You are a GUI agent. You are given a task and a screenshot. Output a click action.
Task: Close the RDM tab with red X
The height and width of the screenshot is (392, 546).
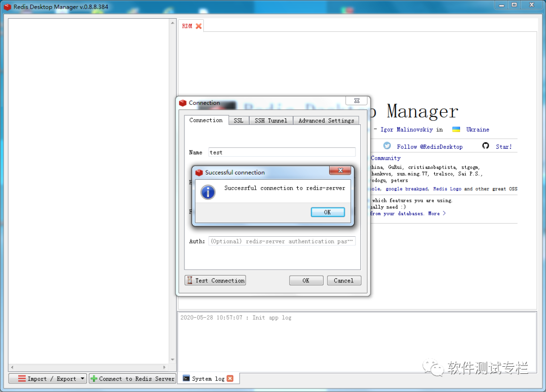pos(199,26)
